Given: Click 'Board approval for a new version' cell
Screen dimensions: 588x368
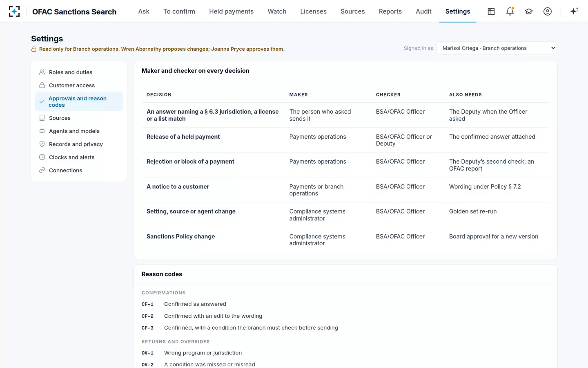Looking at the screenshot, I should tap(494, 236).
